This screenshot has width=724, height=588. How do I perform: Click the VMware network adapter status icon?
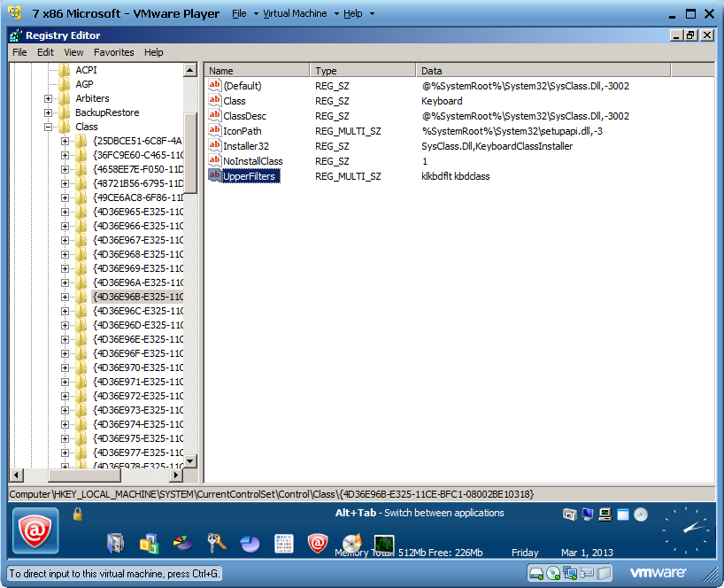tap(570, 574)
